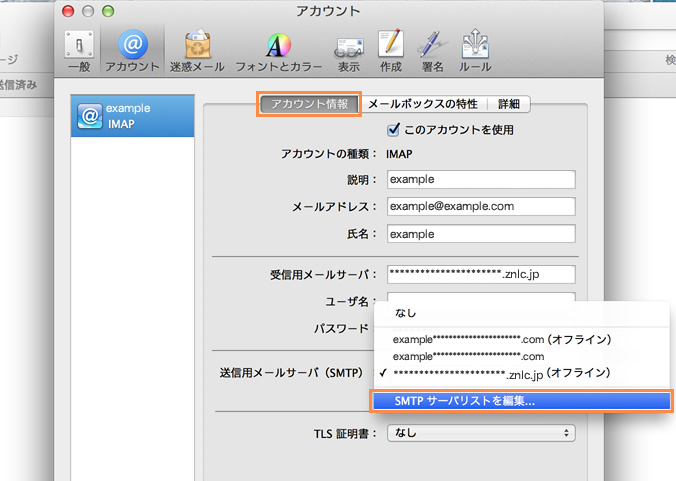Viewport: 676px width, 481px height.
Task: Toggle このアカウントを使用 checkbox
Action: click(x=393, y=130)
